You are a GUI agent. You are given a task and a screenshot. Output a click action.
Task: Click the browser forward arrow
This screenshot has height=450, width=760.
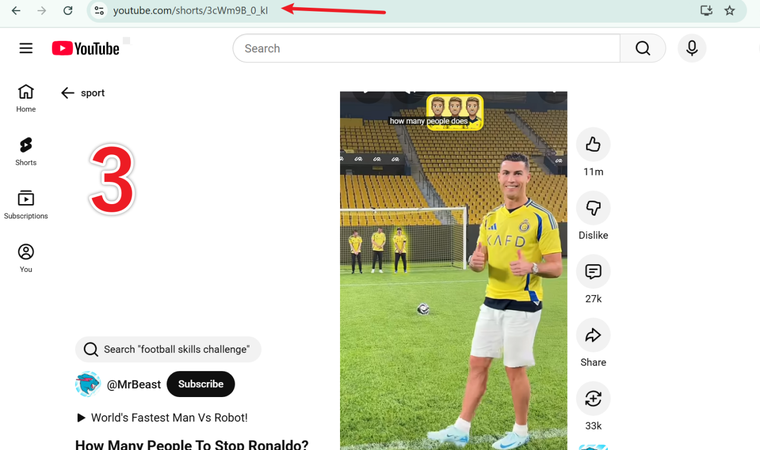coord(42,10)
